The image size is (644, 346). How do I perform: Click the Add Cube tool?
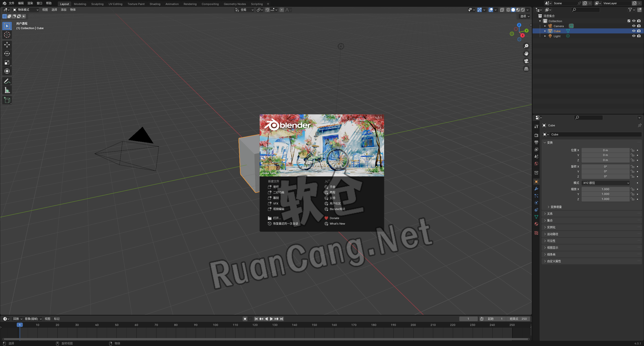tap(7, 100)
